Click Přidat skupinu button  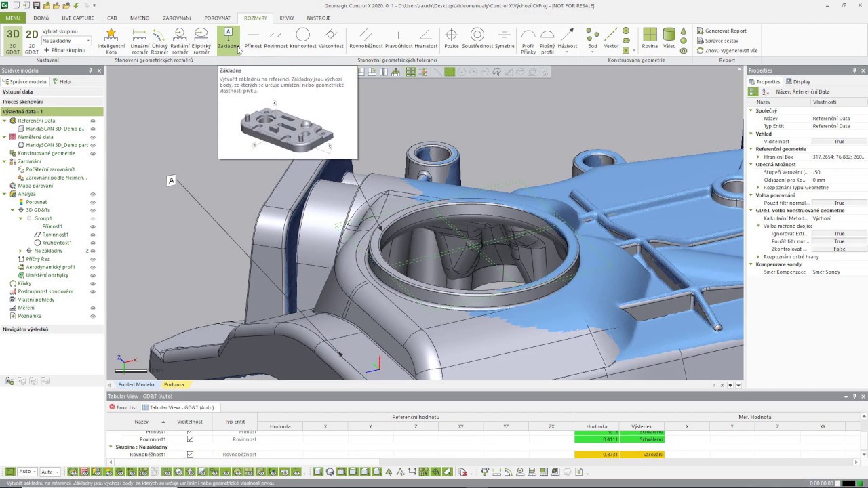(65, 50)
